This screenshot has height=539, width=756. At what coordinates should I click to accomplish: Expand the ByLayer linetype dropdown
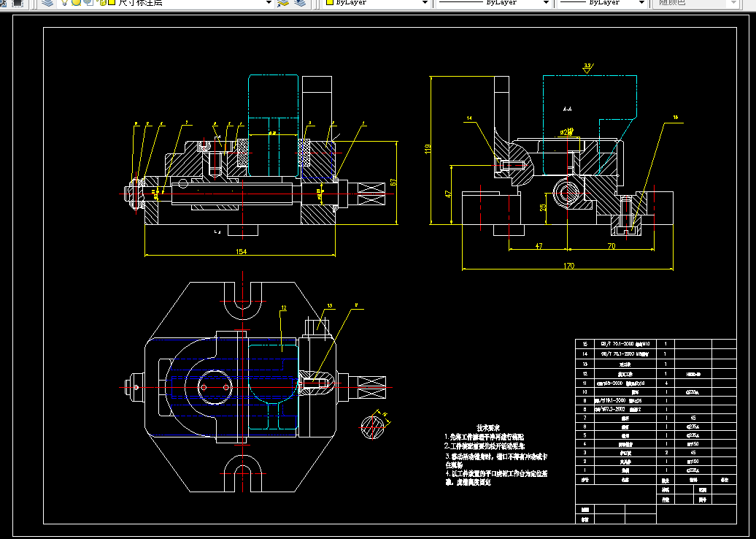click(546, 2)
